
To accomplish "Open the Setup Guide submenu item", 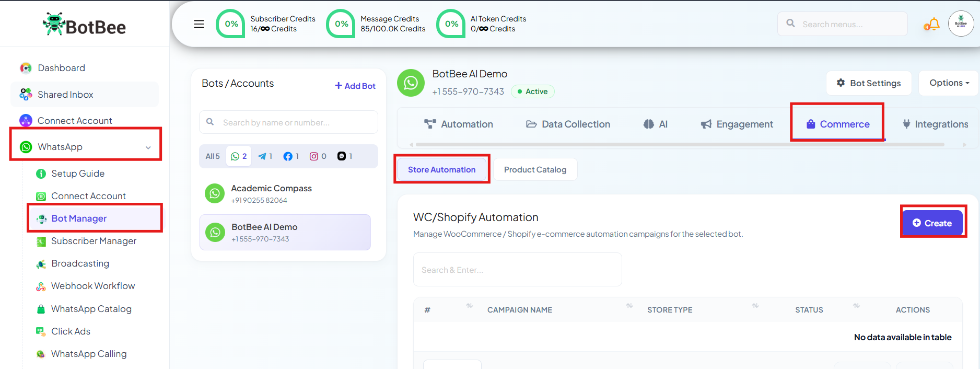I will tap(78, 174).
